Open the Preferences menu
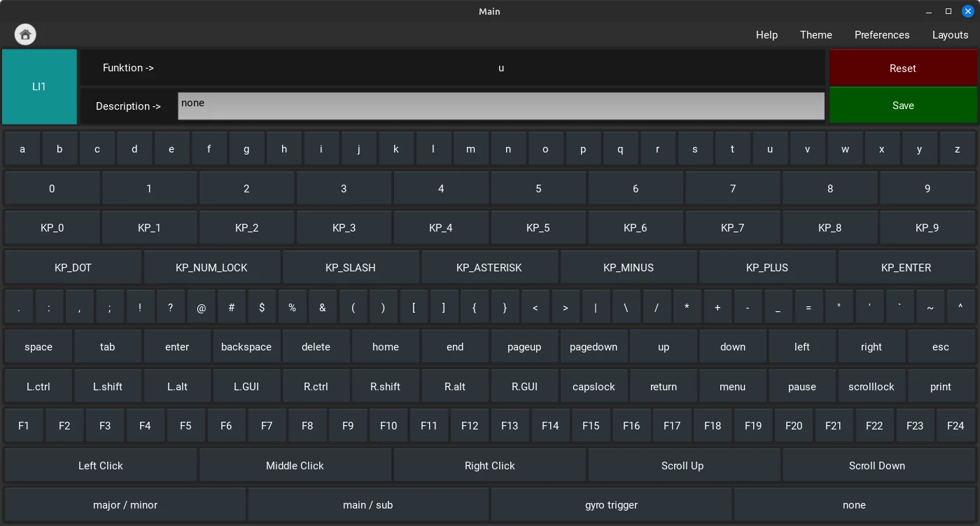This screenshot has width=980, height=526. pyautogui.click(x=882, y=34)
